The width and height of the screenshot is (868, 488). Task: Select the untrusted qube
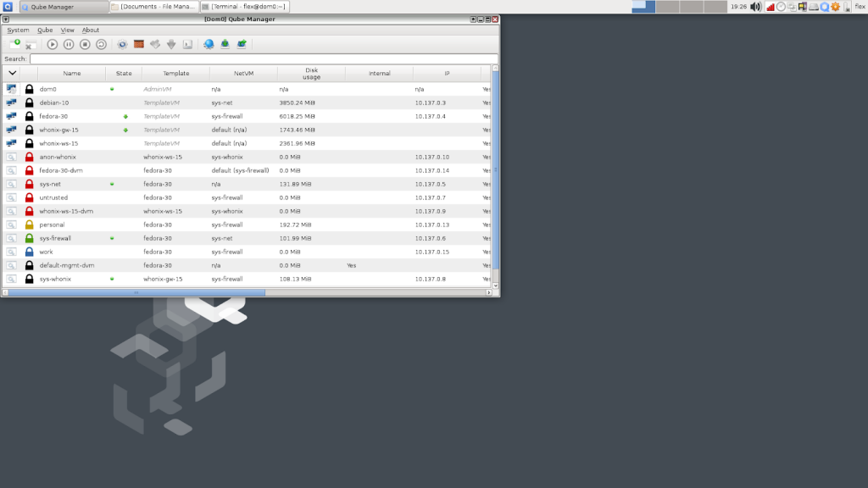[247, 197]
